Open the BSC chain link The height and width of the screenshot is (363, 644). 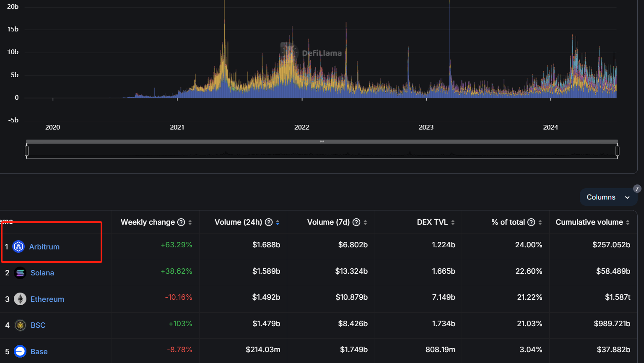click(x=38, y=325)
